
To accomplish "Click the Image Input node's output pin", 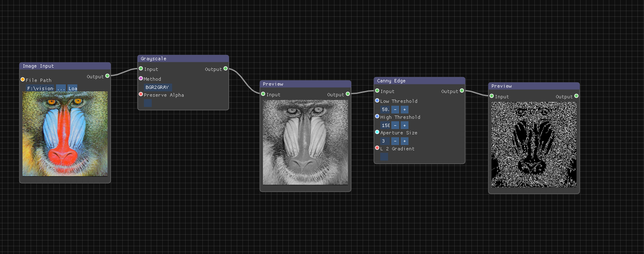I will (108, 76).
